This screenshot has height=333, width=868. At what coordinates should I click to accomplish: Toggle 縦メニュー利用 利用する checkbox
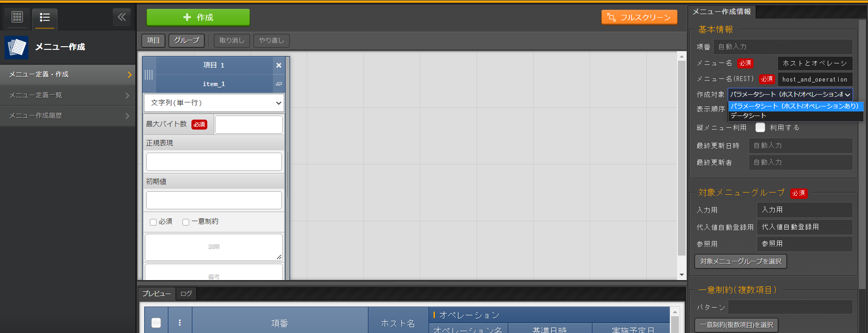(x=760, y=128)
